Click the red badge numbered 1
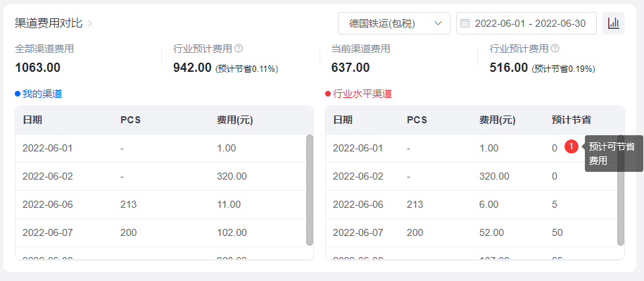Screen dimensions: 644x281 point(572,146)
